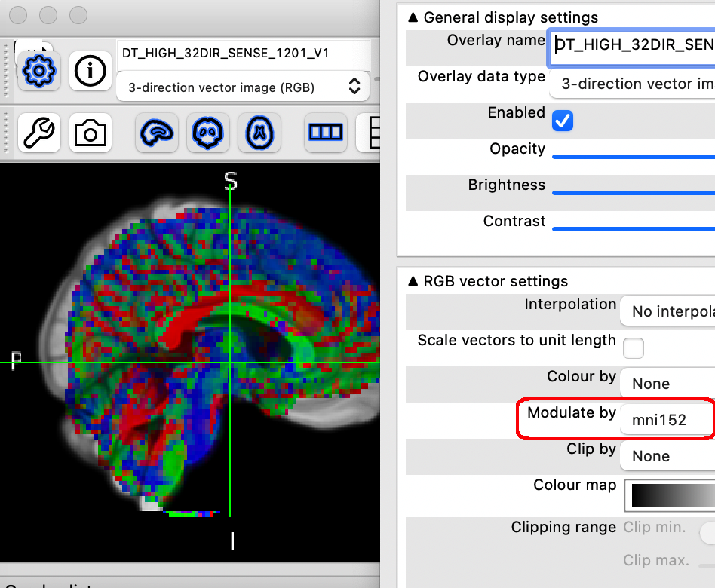Image resolution: width=715 pixels, height=588 pixels.
Task: Toggle the axial view icon
Action: pos(259,133)
